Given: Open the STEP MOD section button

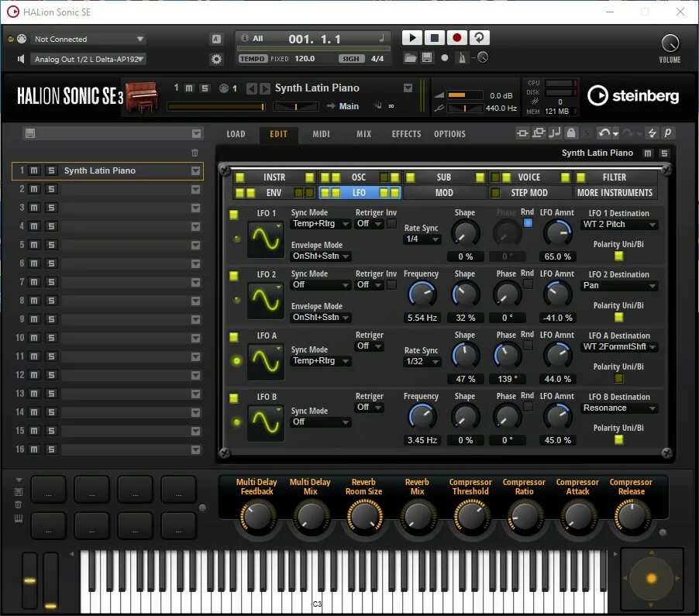Looking at the screenshot, I should (529, 193).
